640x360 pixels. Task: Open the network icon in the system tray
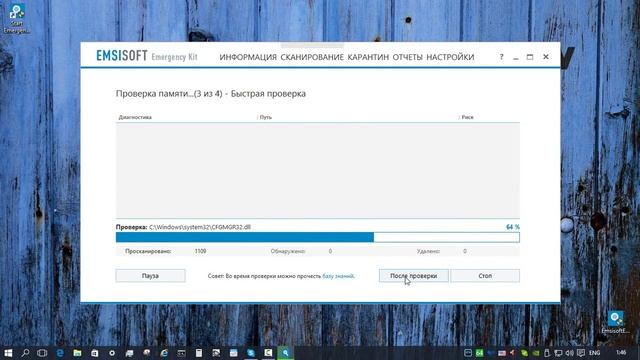[558, 353]
